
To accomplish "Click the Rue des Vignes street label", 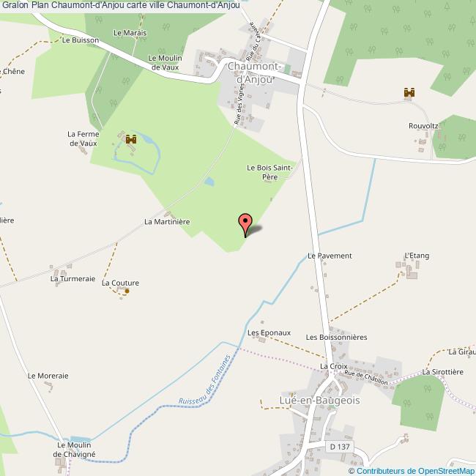I will click(239, 104).
